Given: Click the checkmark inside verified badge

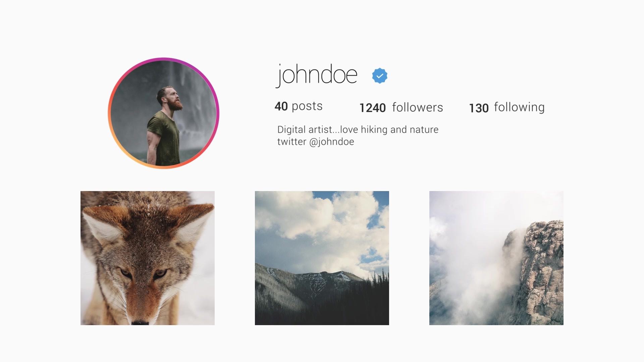Looking at the screenshot, I should pos(380,76).
